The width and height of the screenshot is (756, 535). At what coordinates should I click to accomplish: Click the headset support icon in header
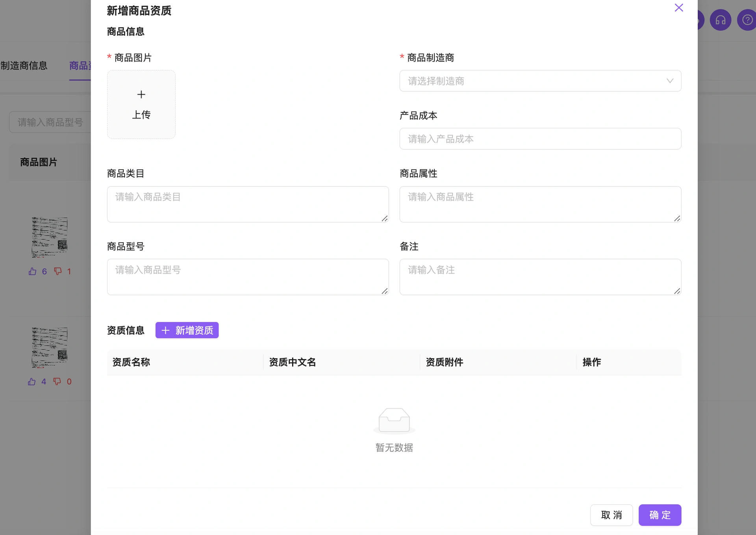(x=720, y=20)
